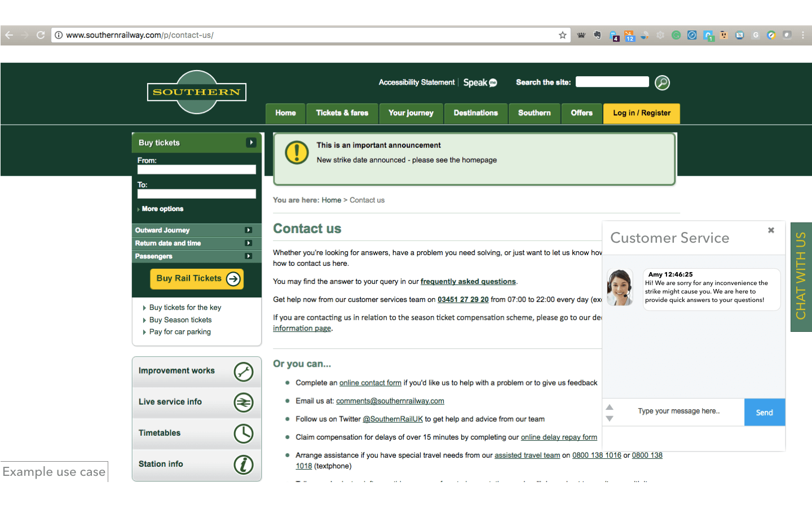Open the @SouthernRailUK Twitter link
The height and width of the screenshot is (508, 812).
tap(392, 419)
